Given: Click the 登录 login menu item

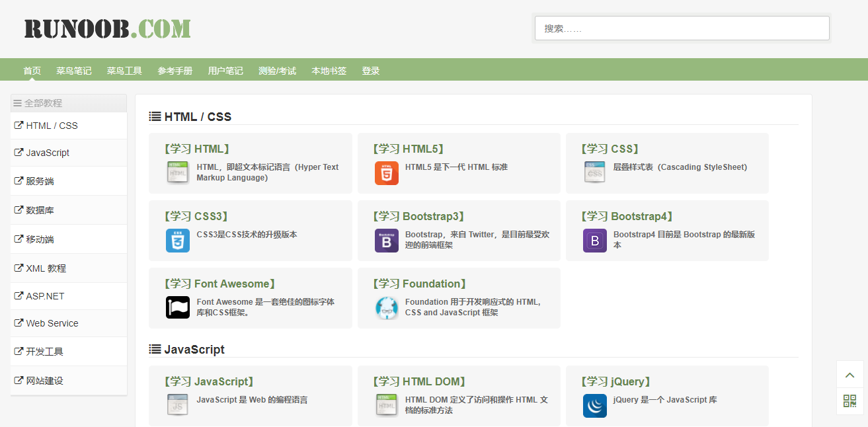Looking at the screenshot, I should (371, 71).
